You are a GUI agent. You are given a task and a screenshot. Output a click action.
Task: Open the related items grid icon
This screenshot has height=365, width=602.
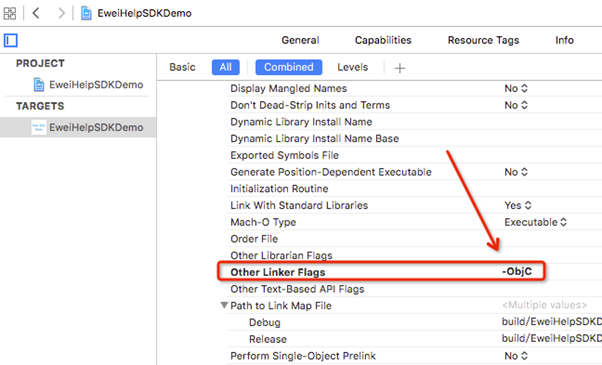click(x=10, y=13)
